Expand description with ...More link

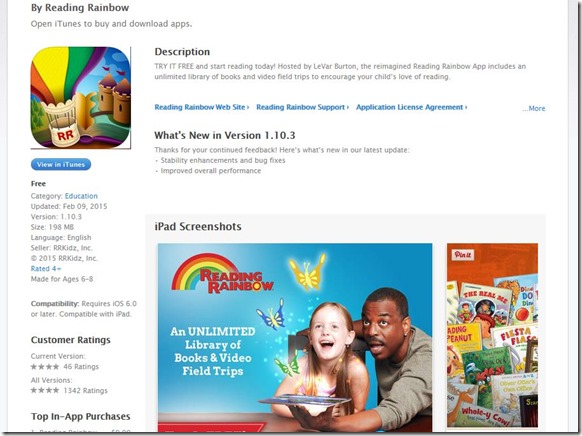(x=534, y=108)
